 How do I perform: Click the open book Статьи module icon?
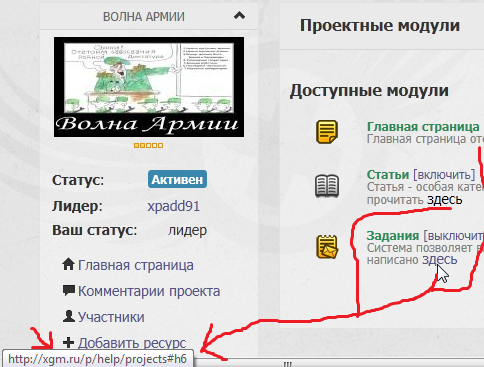pos(327,186)
